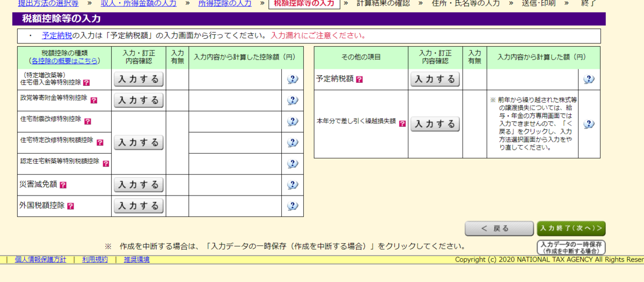The height and width of the screenshot is (282, 644).
Task: Click 税額控除等の入力 purple header title
Action: pyautogui.click(x=61, y=19)
